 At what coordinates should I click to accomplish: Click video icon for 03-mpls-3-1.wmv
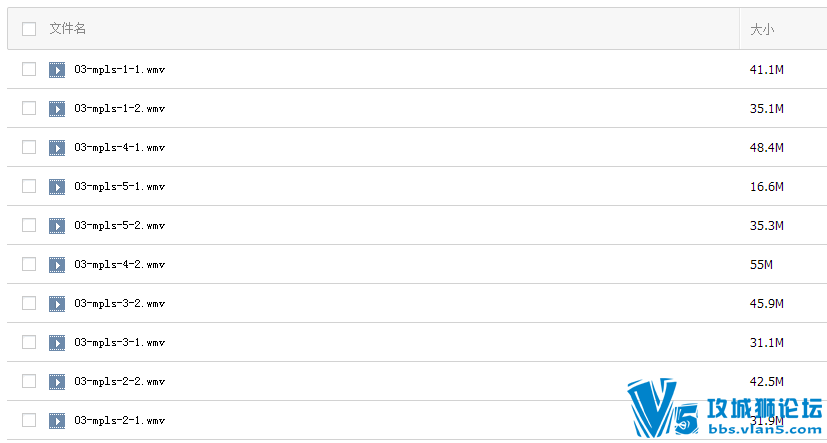pyautogui.click(x=57, y=343)
